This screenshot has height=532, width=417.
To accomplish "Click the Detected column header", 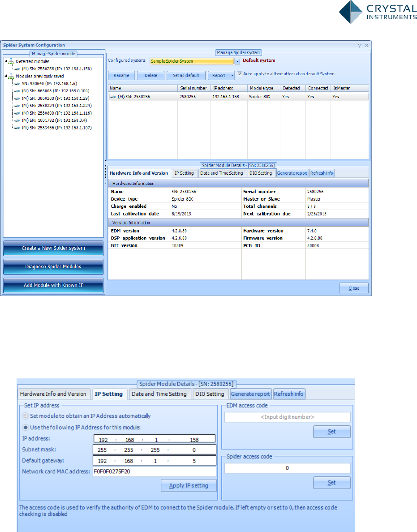I will point(293,88).
